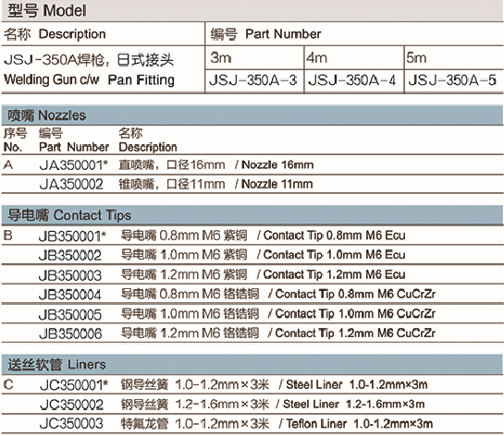Viewport: 504px width, 436px height.
Task: Click part number JA350002 Nozzle 11mm
Action: (252, 185)
